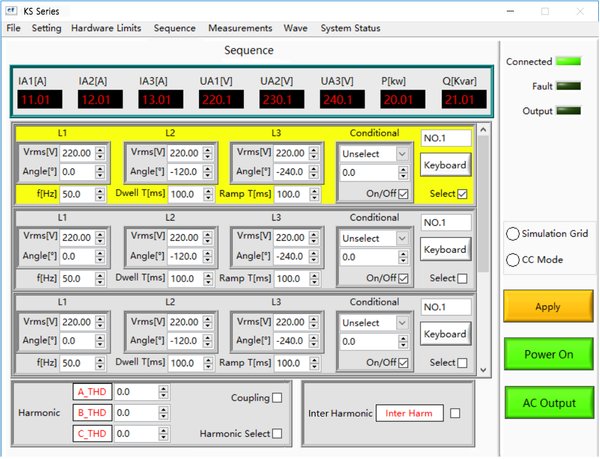Image resolution: width=600 pixels, height=459 pixels.
Task: Click the KS Series app icon in title bar
Action: point(11,11)
